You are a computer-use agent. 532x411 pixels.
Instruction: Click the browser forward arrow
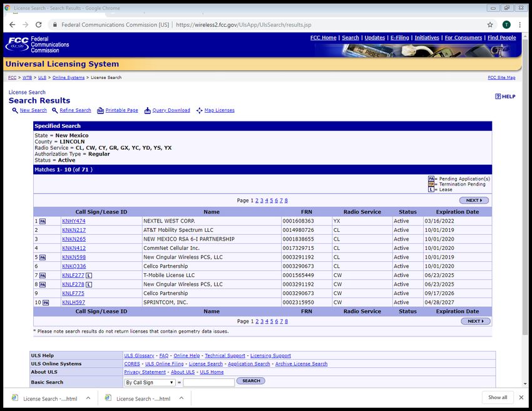pyautogui.click(x=26, y=24)
